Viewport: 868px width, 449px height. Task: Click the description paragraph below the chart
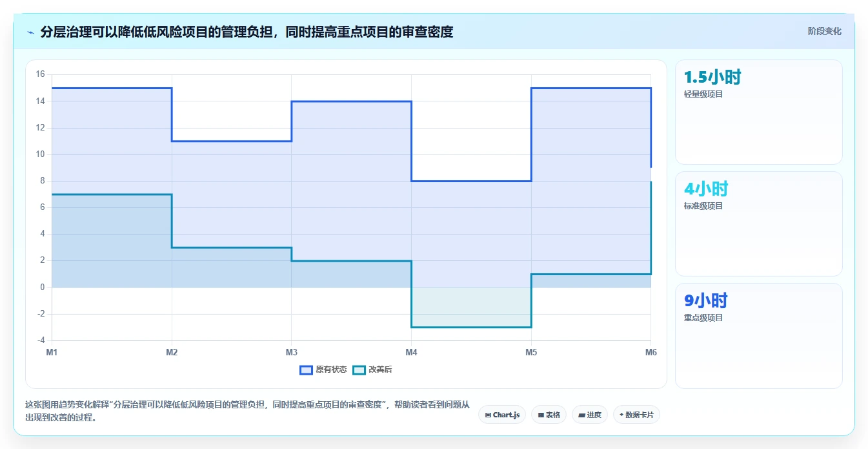coord(247,411)
